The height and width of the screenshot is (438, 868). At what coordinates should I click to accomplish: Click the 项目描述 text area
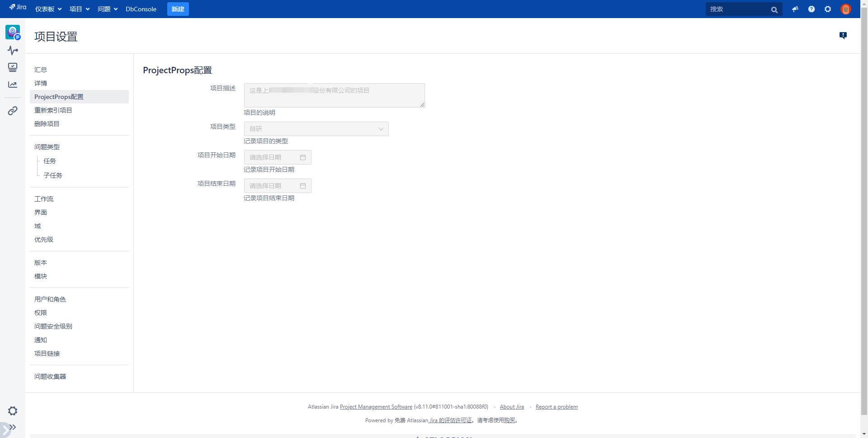tap(334, 95)
